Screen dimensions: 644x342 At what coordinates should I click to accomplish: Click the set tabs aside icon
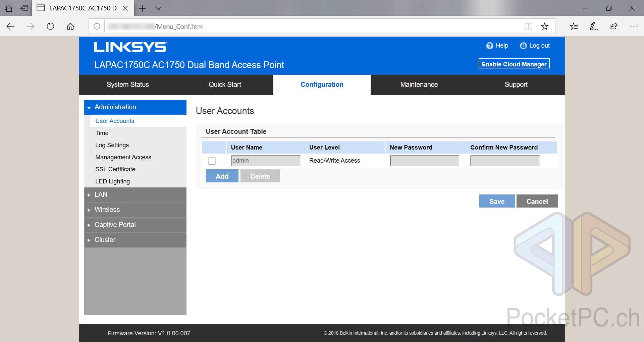(x=24, y=8)
